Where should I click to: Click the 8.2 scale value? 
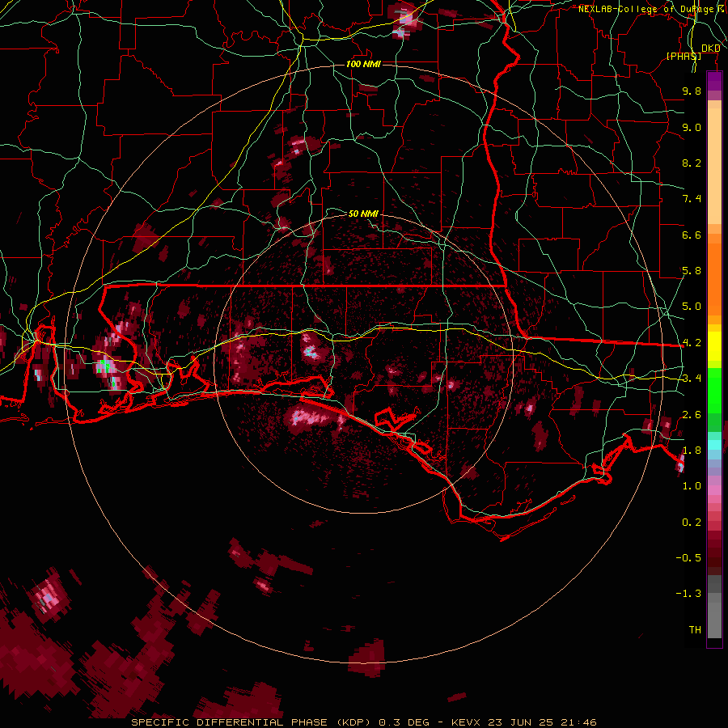[x=692, y=163]
